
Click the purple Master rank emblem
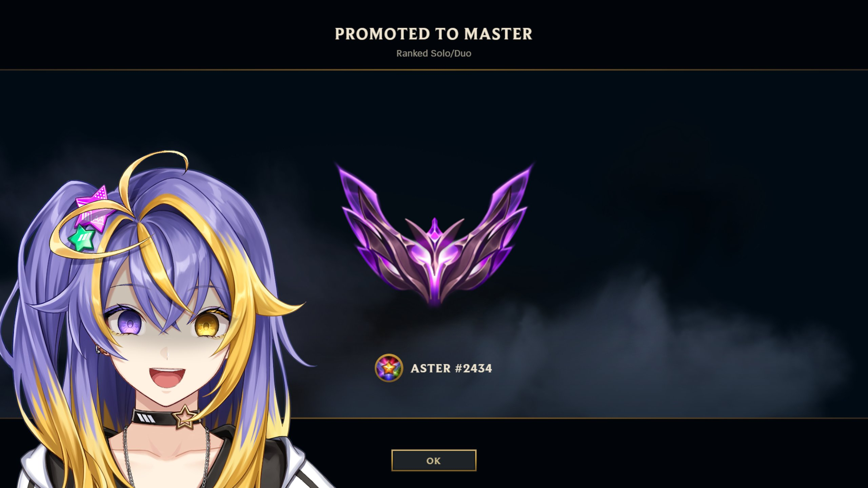coord(434,236)
